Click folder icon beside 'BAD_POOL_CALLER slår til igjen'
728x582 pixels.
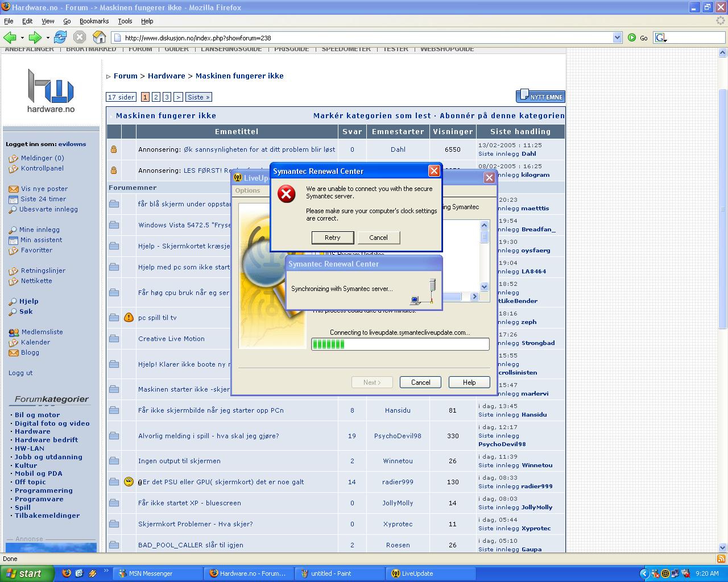click(x=114, y=545)
